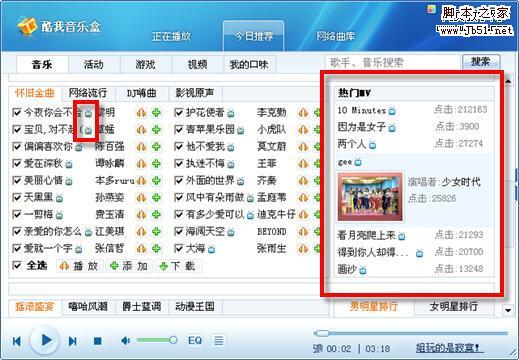519x360 pixels.
Task: Open the 游戏 tab
Action: click(x=146, y=64)
